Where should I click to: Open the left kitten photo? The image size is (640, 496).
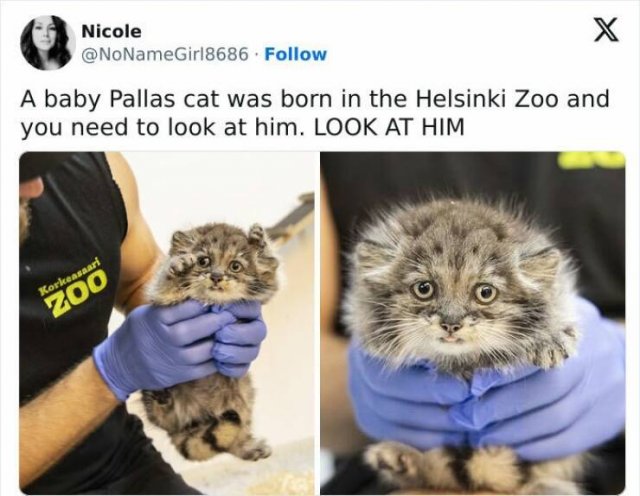tap(167, 323)
